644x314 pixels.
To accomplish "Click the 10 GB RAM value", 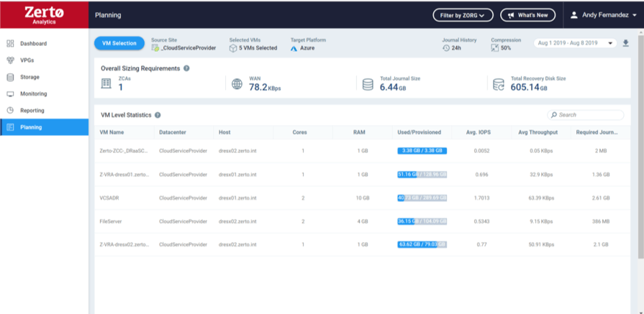I will [363, 198].
